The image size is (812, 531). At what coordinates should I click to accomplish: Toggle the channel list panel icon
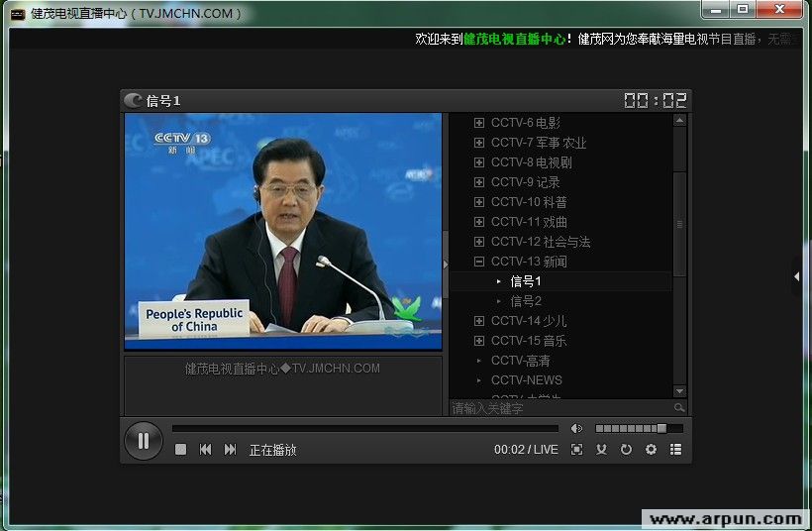click(x=675, y=450)
